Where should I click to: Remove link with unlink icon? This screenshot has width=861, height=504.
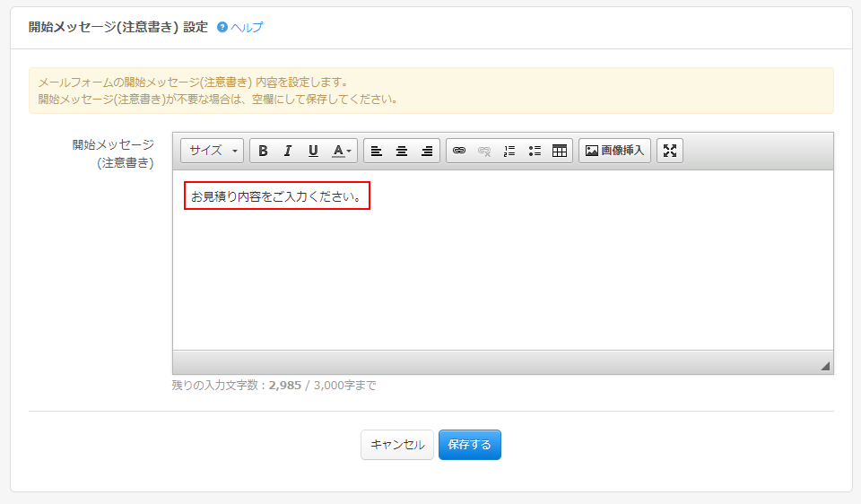(x=484, y=151)
